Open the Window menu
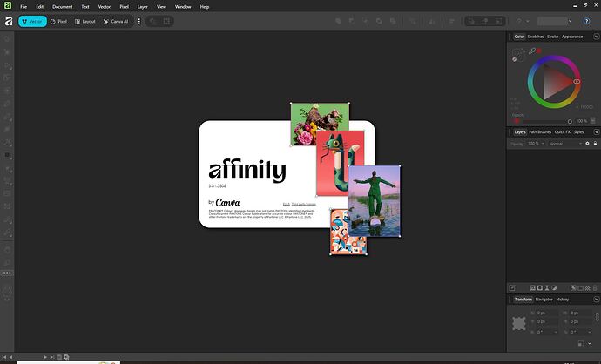Viewport: 601px width, 364px height. point(183,6)
